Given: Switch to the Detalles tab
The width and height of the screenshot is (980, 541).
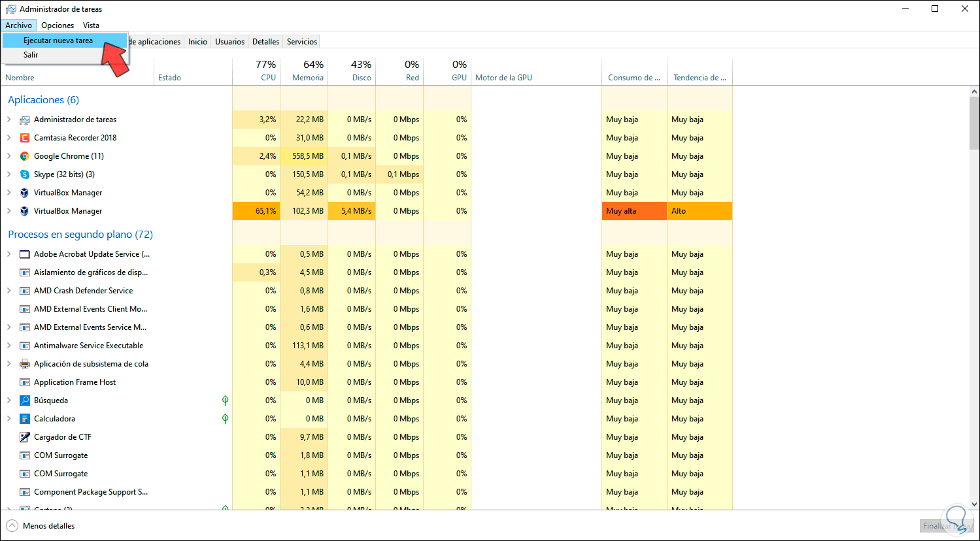Looking at the screenshot, I should (265, 42).
